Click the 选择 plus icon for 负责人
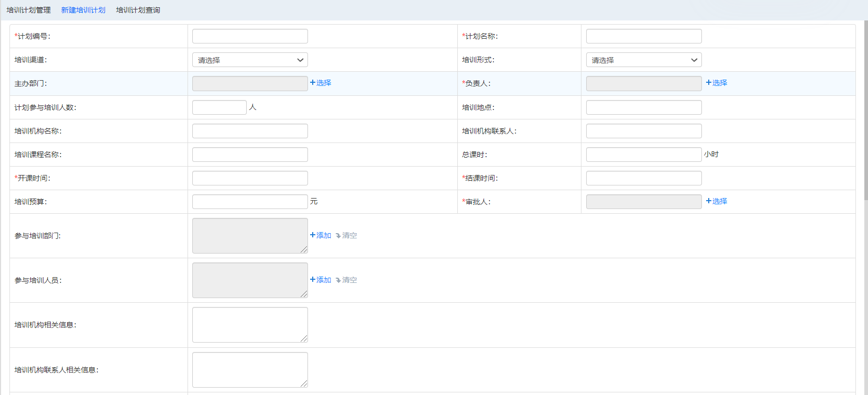The image size is (868, 395). click(709, 83)
